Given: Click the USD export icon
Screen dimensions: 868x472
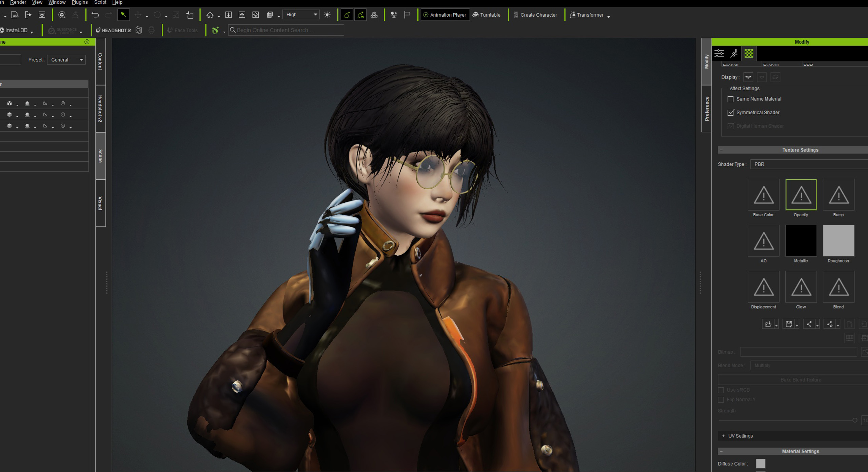Looking at the screenshot, I should pyautogui.click(x=15, y=15).
